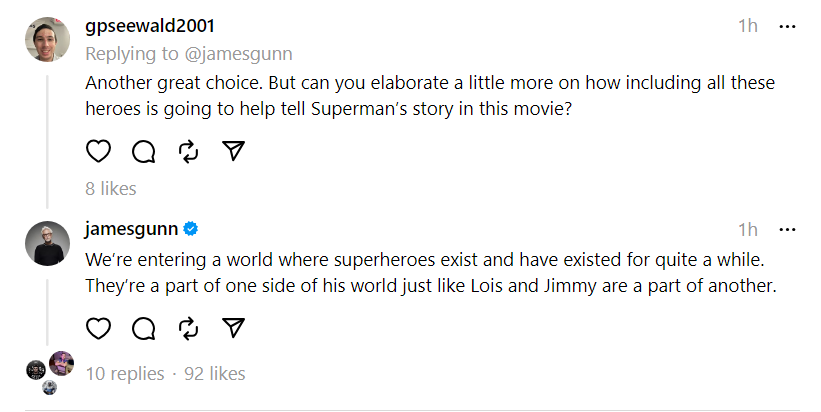This screenshot has width=821, height=412.
Task: Open more options menu on gpseewald2001's post
Action: point(787,26)
